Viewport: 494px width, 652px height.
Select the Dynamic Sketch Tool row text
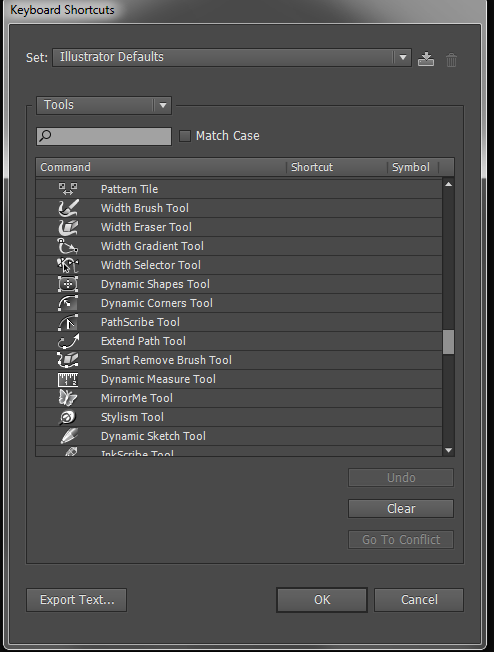pos(153,436)
